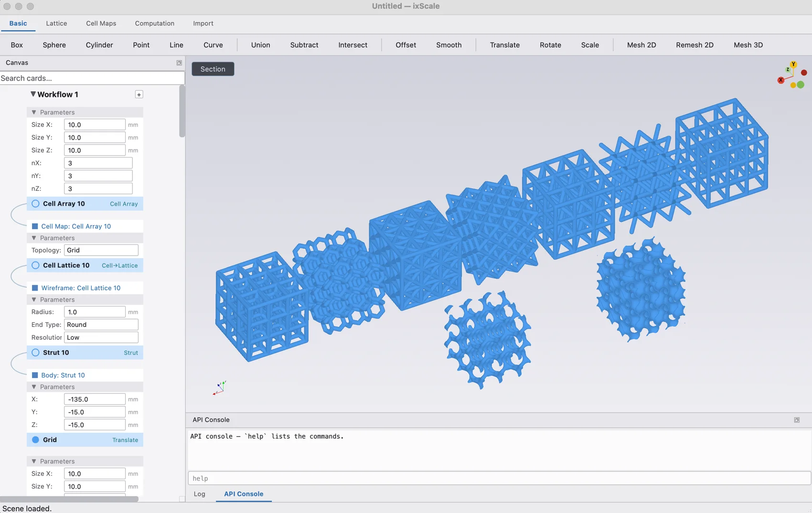Click the blue square icon of Body: Strut 10
The image size is (812, 513).
click(35, 375)
